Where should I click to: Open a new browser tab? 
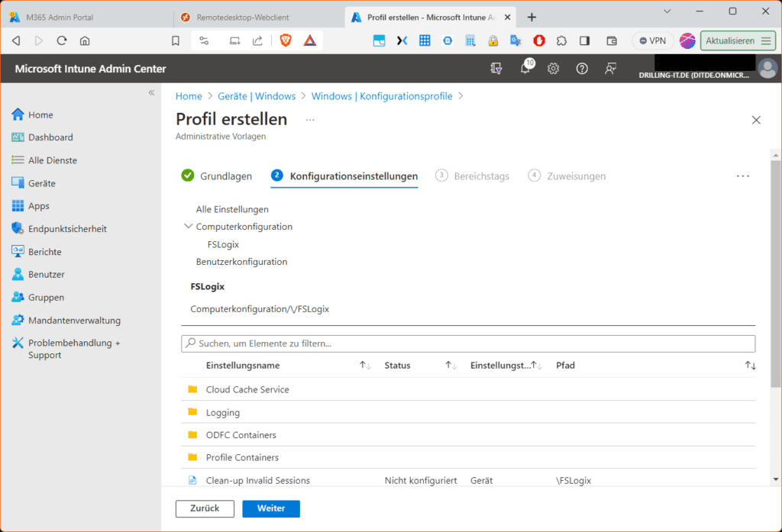tap(532, 18)
